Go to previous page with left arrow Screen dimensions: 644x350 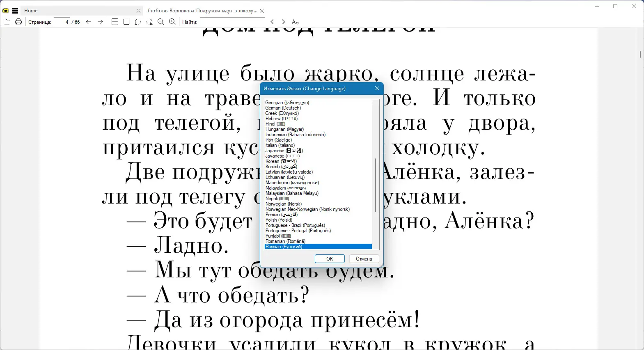coord(89,22)
